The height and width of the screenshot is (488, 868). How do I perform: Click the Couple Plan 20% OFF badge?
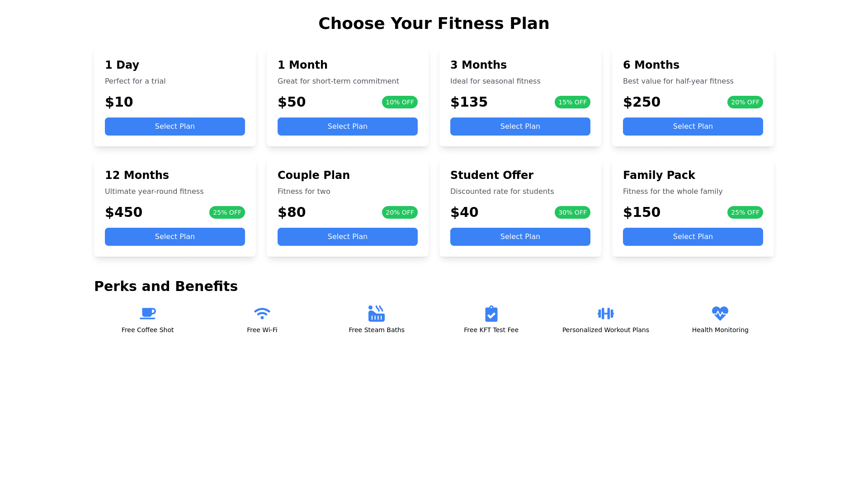(x=400, y=212)
